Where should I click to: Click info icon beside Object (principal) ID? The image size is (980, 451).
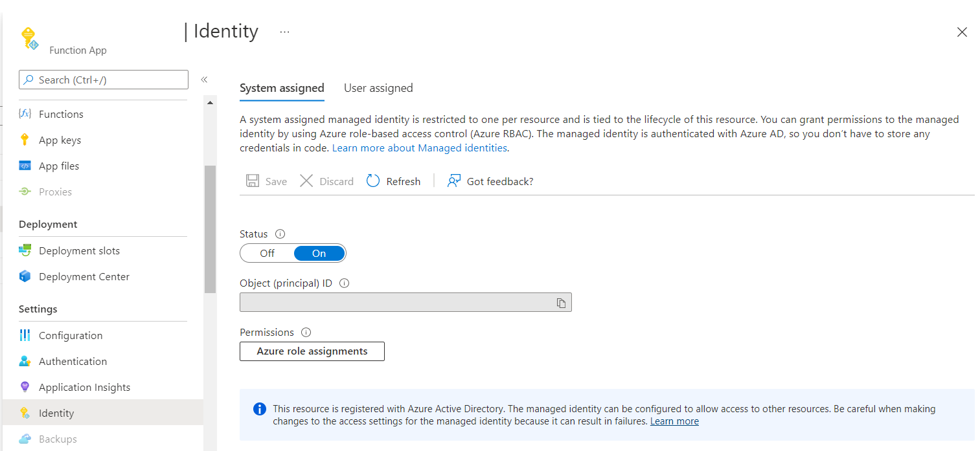point(345,283)
